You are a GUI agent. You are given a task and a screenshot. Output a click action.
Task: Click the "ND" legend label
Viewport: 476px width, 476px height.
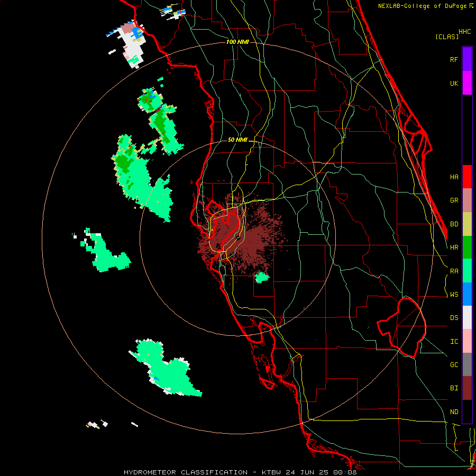pos(454,412)
